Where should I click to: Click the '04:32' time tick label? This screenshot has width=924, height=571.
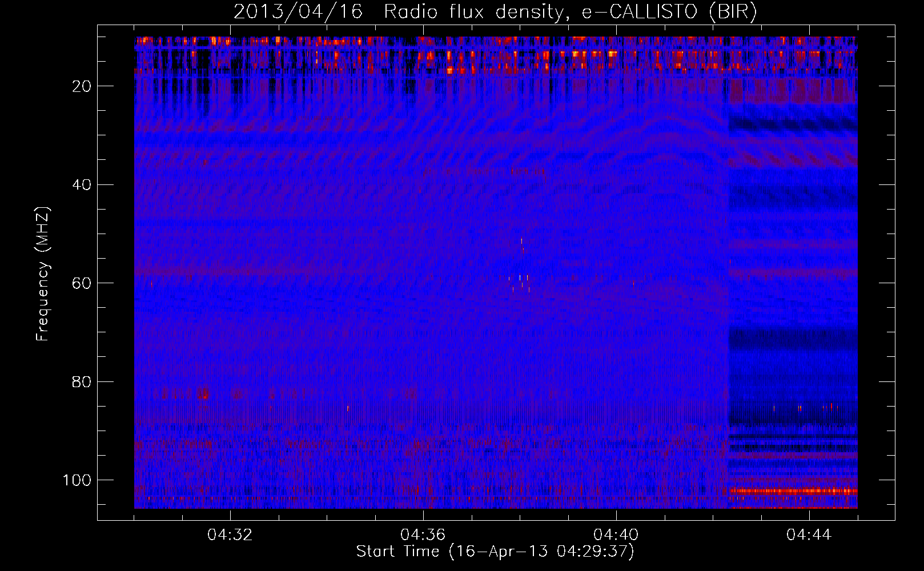point(230,535)
